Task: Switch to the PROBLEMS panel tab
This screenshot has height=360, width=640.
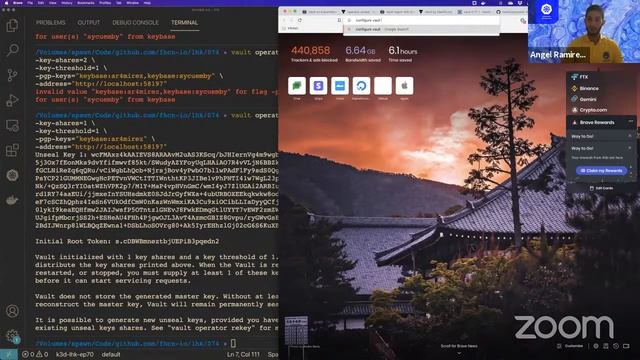Action: pyautogui.click(x=51, y=22)
